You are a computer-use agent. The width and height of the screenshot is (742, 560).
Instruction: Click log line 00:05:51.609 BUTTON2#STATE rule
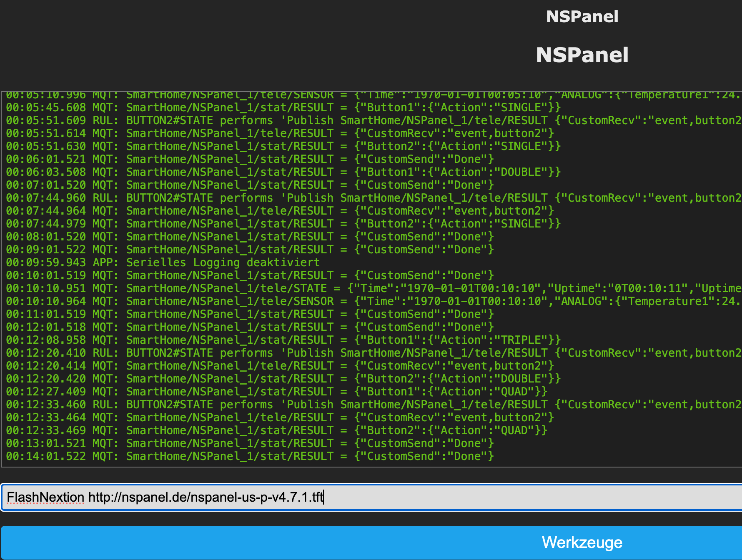[374, 120]
